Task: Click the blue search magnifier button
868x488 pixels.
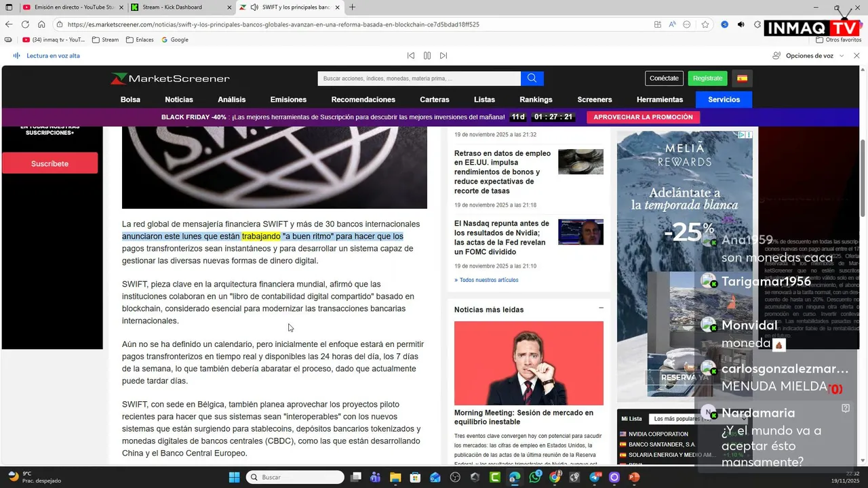Action: (x=532, y=79)
